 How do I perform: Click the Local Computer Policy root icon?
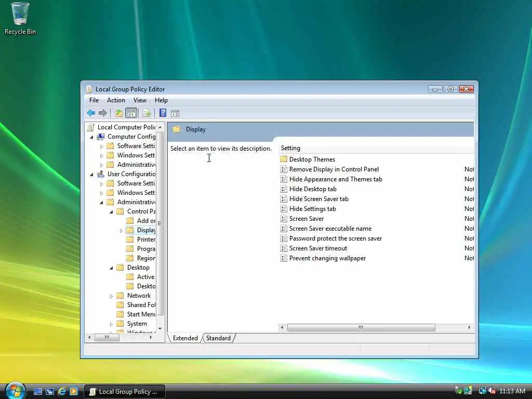click(90, 127)
